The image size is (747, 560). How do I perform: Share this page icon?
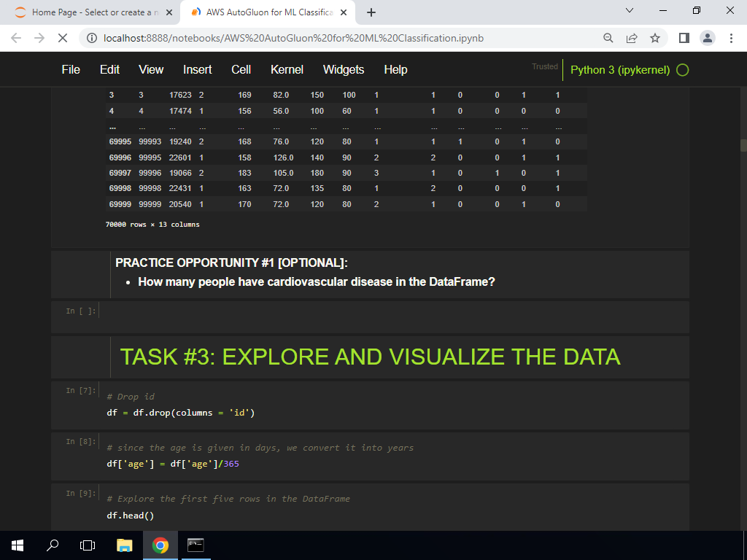tap(632, 38)
